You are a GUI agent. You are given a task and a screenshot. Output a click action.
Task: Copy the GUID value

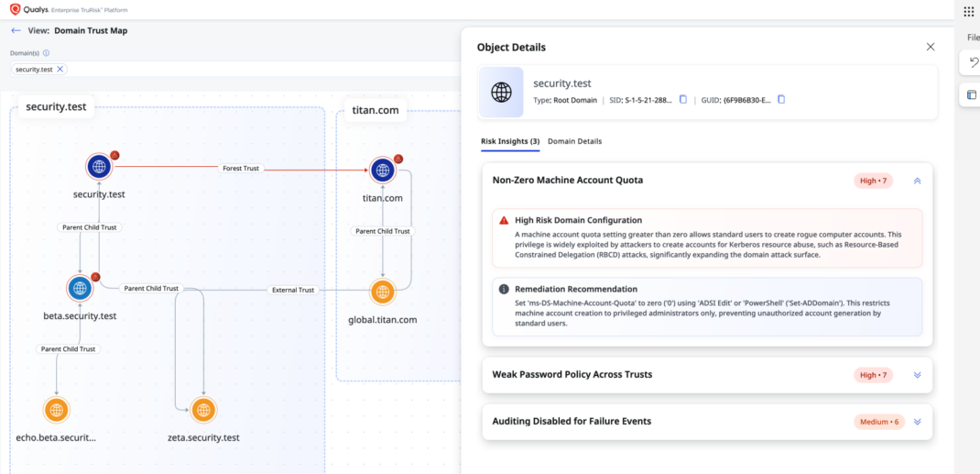pos(781,99)
